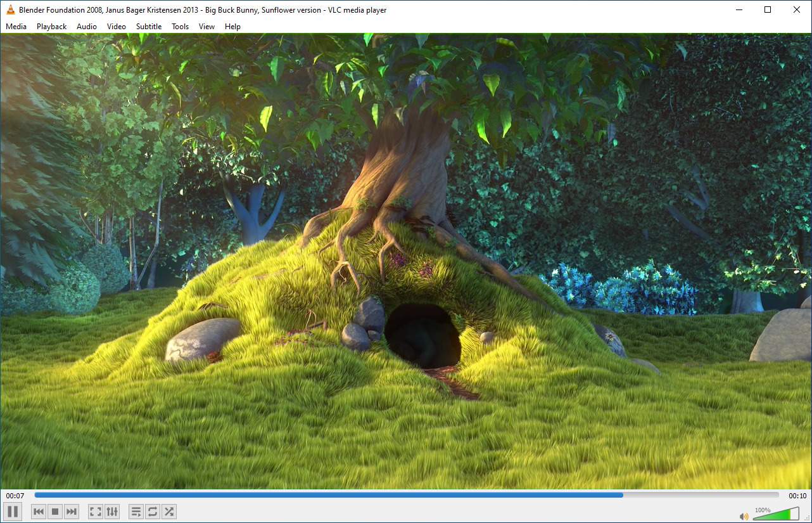Open the extended settings equalizer panel
This screenshot has height=523, width=812.
(112, 511)
